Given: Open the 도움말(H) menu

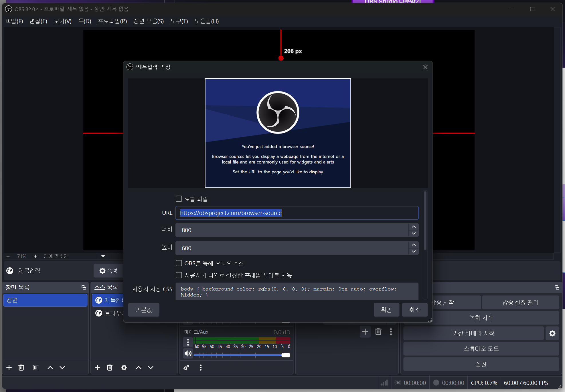Looking at the screenshot, I should click(207, 21).
